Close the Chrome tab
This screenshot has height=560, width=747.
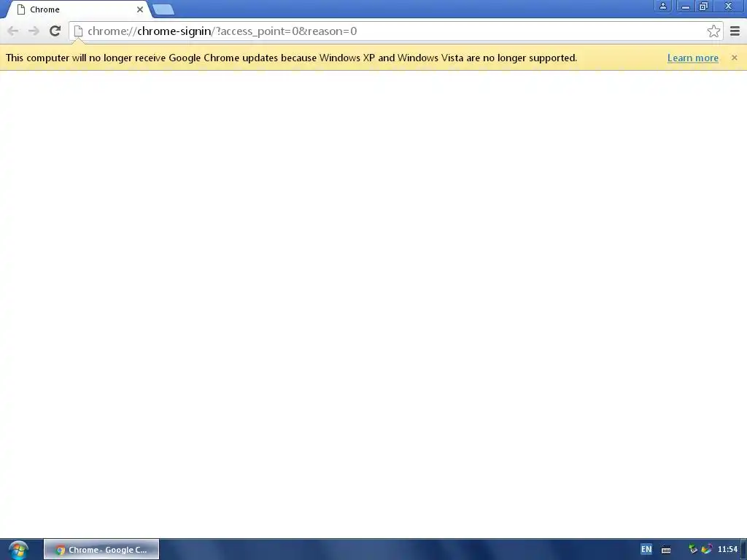(x=139, y=9)
